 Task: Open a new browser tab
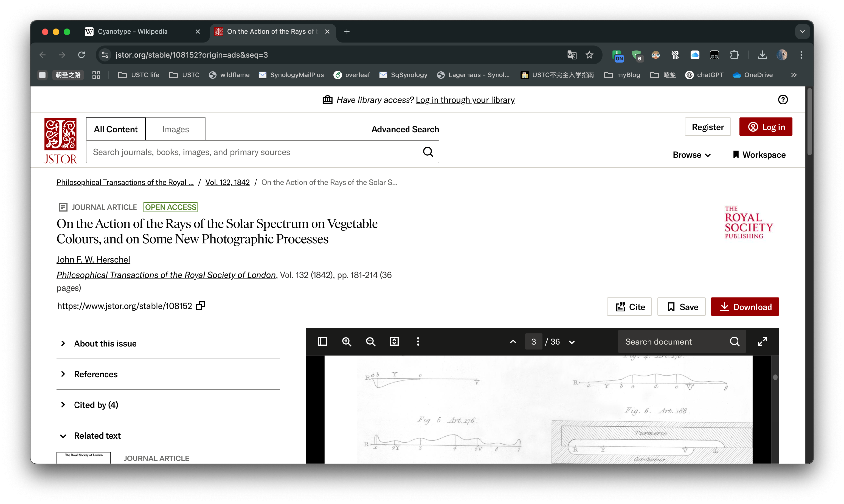[x=347, y=32]
